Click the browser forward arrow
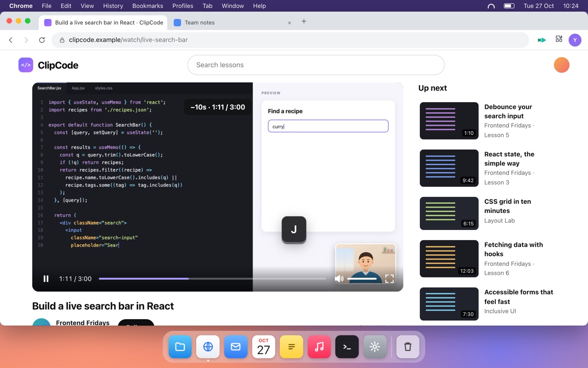The image size is (588, 368). (26, 40)
